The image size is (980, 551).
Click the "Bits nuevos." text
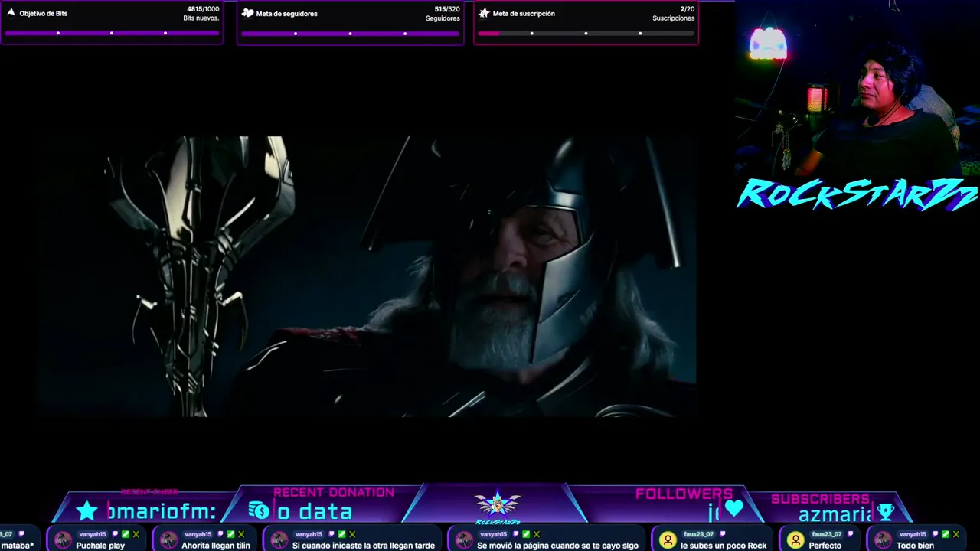pyautogui.click(x=201, y=18)
